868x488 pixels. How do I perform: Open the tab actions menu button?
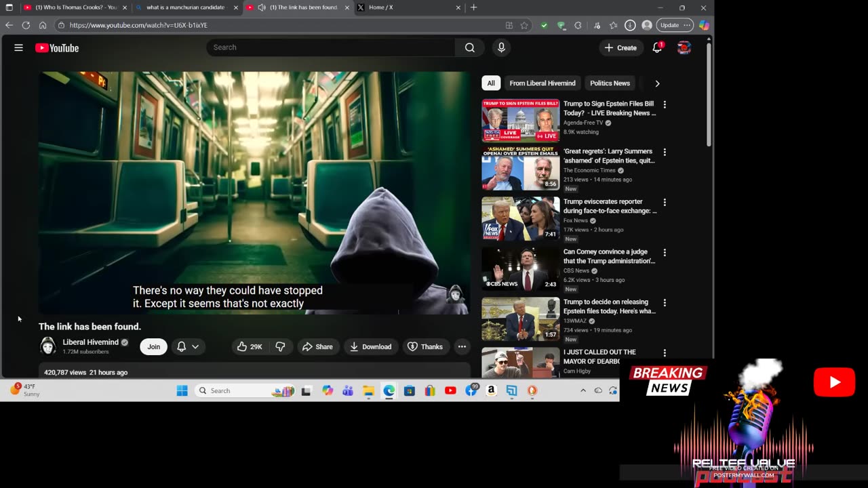tap(9, 7)
